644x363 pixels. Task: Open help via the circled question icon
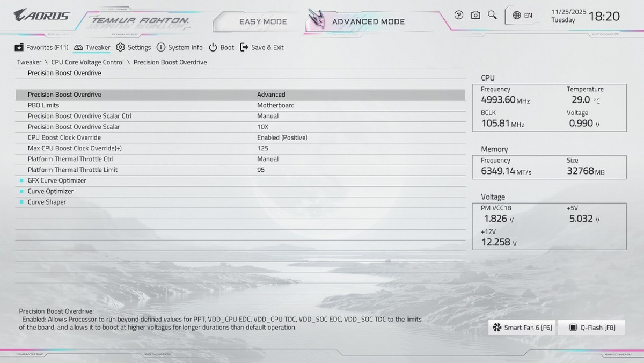point(459,15)
